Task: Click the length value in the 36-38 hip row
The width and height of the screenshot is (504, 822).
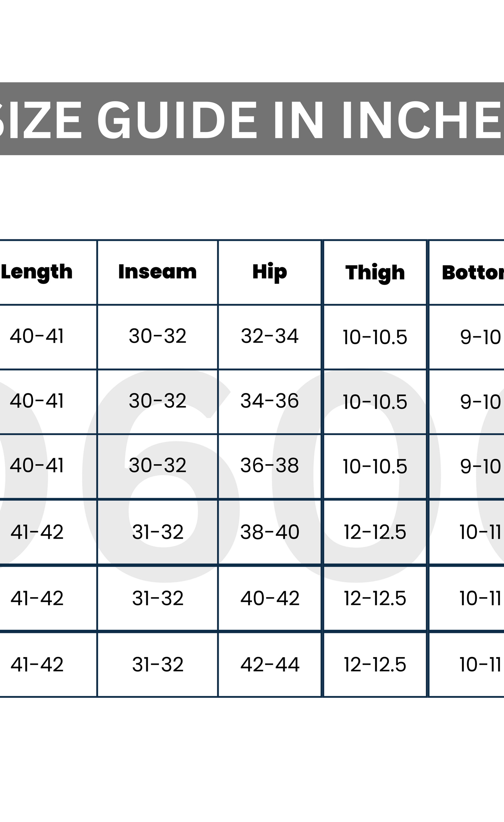Action: click(x=37, y=466)
